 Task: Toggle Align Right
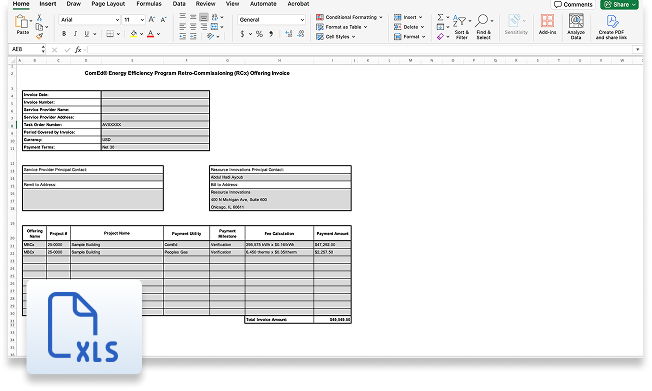click(203, 27)
